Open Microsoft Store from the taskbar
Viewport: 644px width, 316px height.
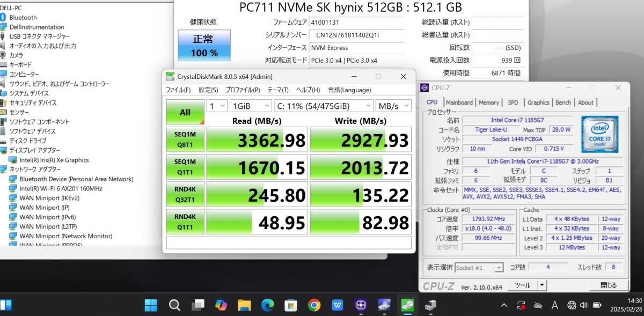pos(291,305)
